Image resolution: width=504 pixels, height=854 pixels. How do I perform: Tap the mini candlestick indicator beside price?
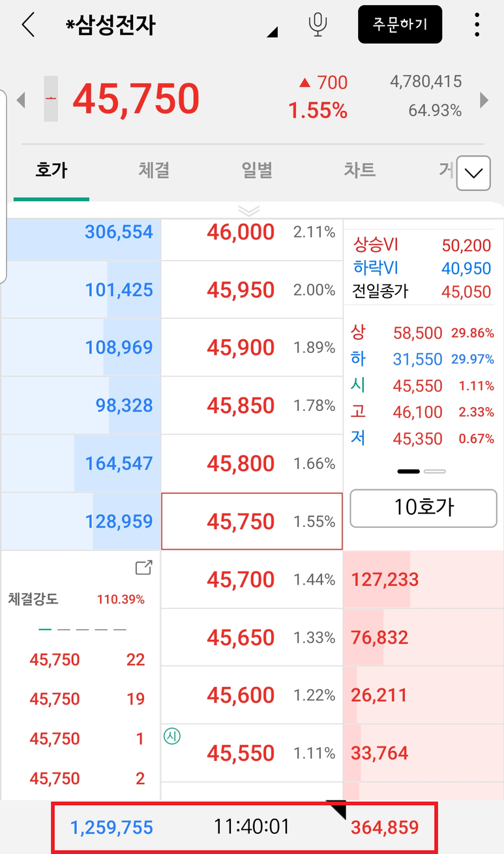51,99
